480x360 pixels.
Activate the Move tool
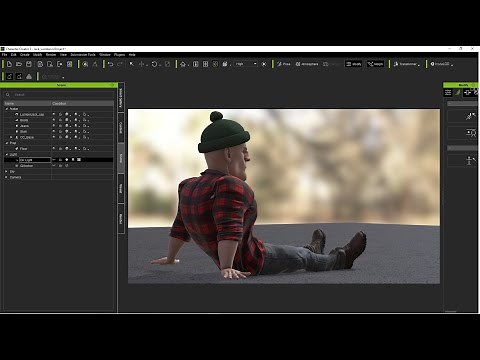pos(142,64)
